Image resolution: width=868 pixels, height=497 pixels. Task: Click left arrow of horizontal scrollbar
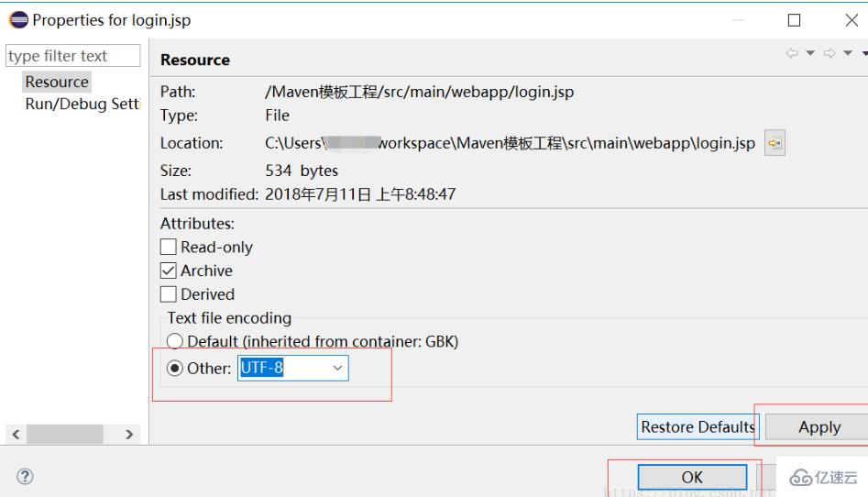[16, 435]
